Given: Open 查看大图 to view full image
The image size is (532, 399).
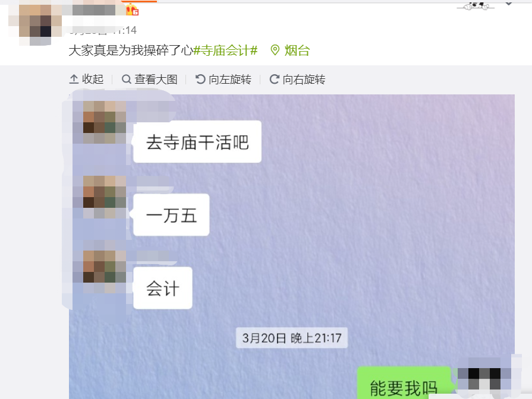Looking at the screenshot, I should coord(150,80).
